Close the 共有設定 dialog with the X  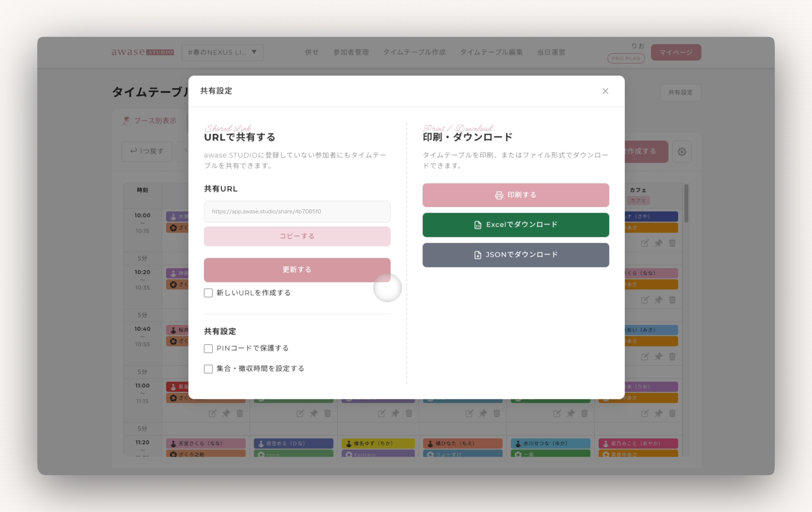(x=605, y=91)
